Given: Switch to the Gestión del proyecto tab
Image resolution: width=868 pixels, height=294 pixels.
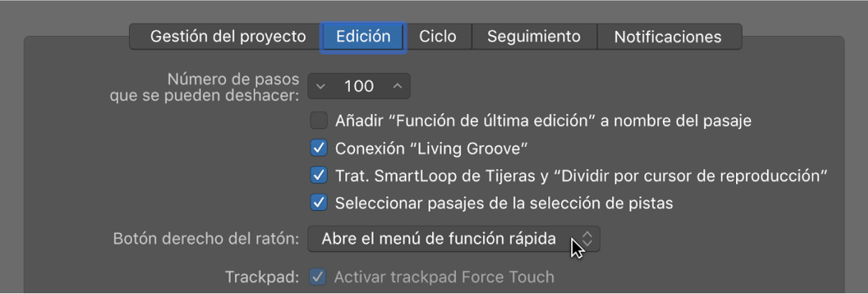Looking at the screenshot, I should [227, 37].
